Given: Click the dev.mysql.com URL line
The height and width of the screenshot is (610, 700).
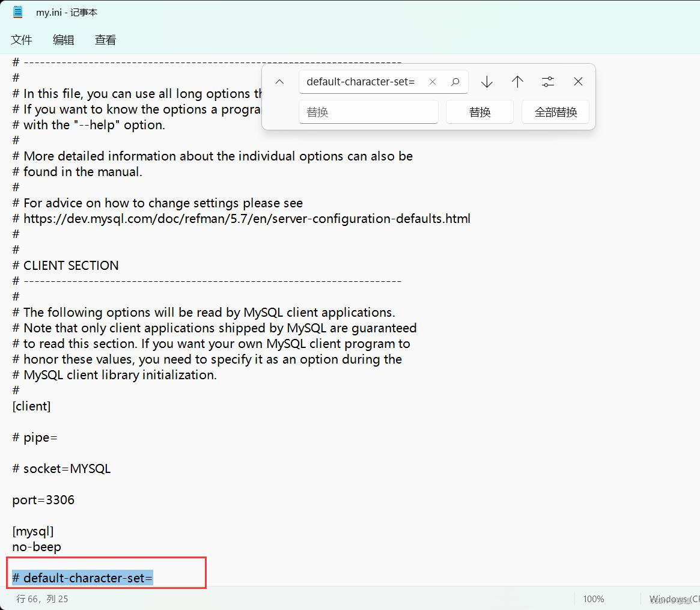Looking at the screenshot, I should tap(241, 218).
